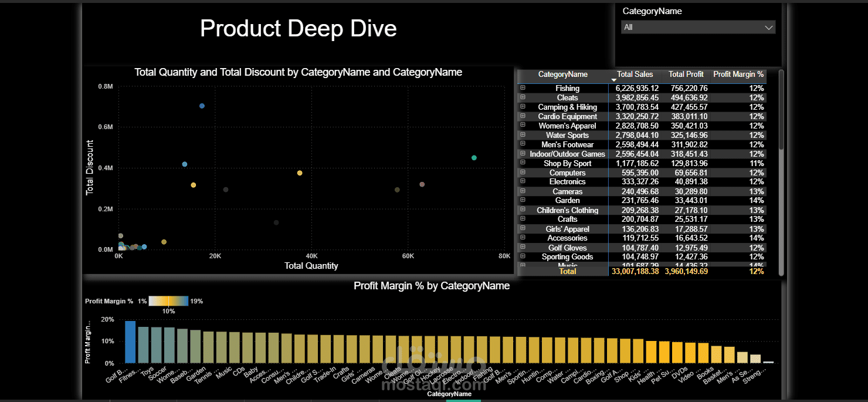This screenshot has height=402, width=868.
Task: Select the Garden bar in margin chart
Action: (195, 347)
